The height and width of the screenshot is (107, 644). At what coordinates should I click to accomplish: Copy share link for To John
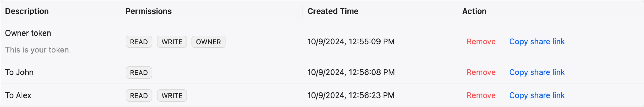click(x=537, y=72)
